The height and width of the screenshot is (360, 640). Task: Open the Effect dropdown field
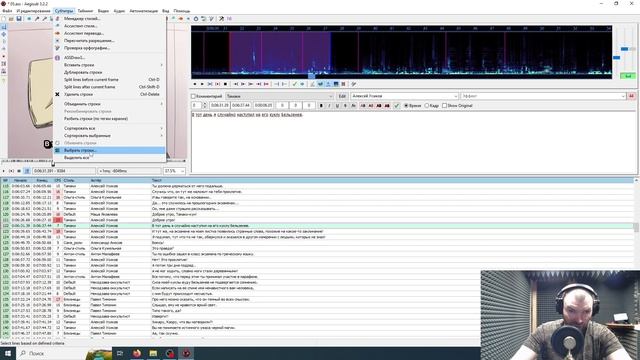coord(543,96)
